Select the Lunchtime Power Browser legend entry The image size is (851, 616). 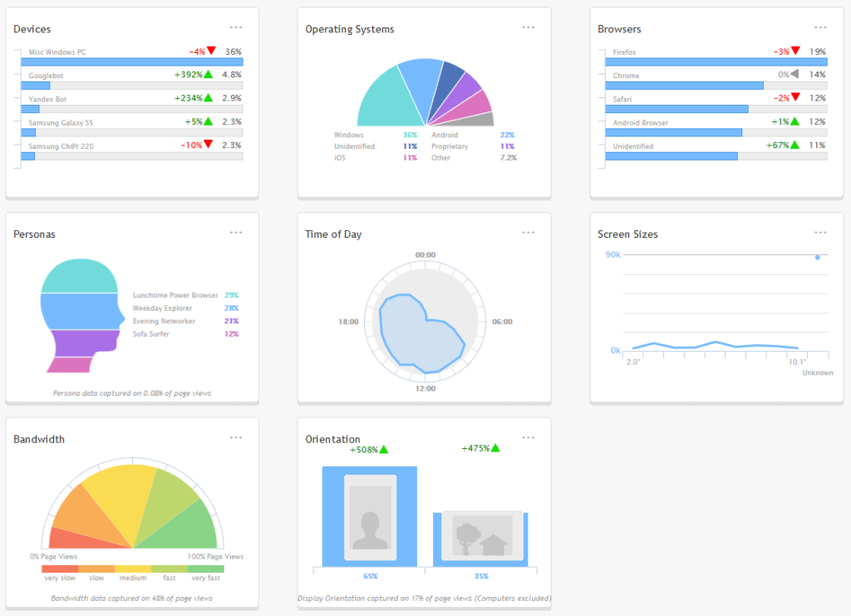tap(177, 294)
